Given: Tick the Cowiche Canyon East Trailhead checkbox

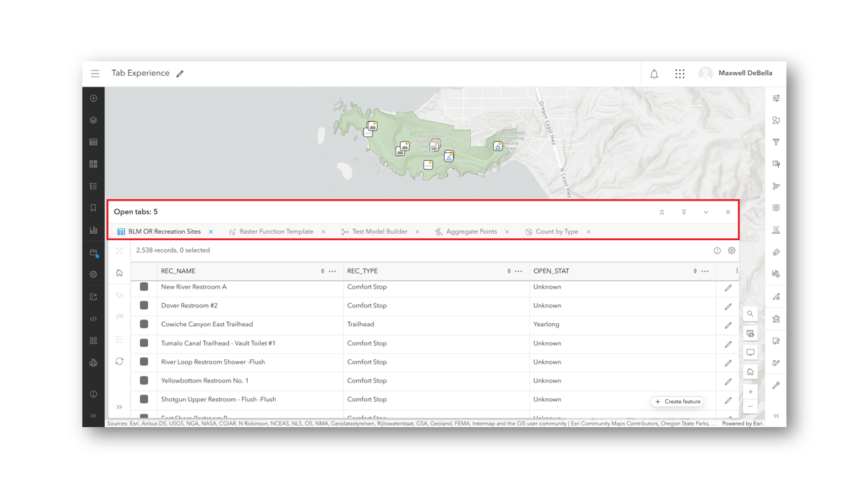Looking at the screenshot, I should click(144, 325).
